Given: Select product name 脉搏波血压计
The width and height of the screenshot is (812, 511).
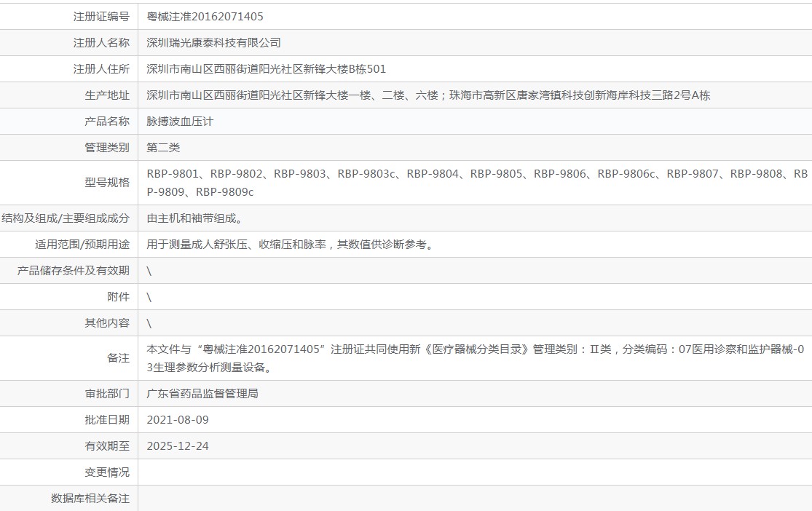Looking at the screenshot, I should [x=180, y=122].
